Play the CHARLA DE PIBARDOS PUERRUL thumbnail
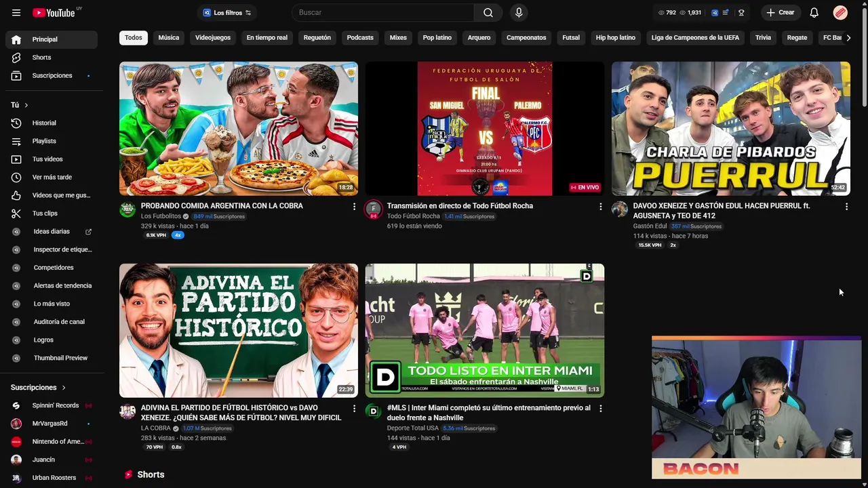The width and height of the screenshot is (868, 488). (731, 129)
